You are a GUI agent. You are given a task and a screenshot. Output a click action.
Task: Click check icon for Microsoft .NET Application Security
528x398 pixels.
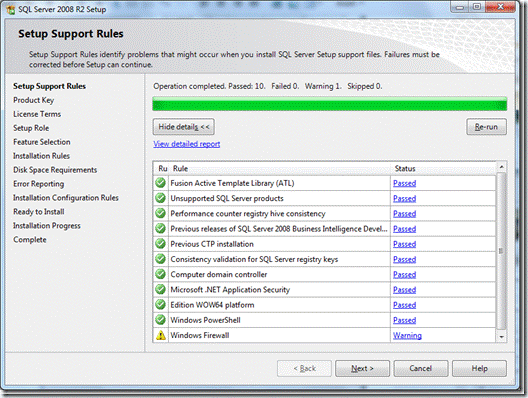(x=161, y=289)
